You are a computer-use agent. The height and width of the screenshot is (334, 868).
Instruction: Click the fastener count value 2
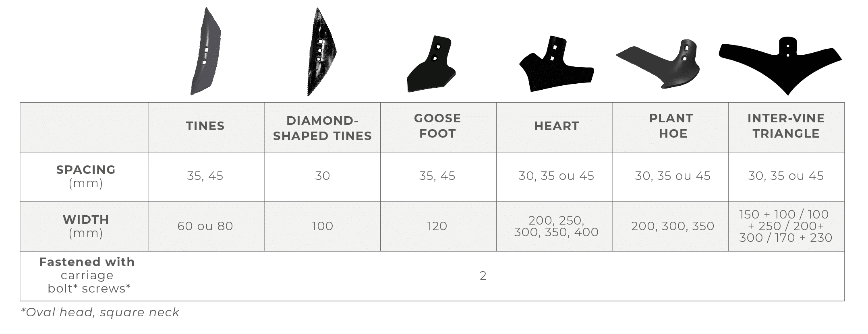click(483, 276)
